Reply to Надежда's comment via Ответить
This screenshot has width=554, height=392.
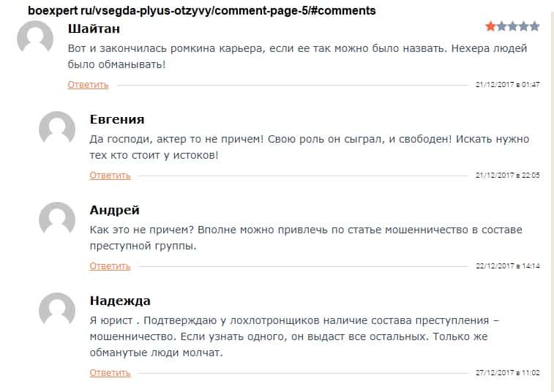pos(110,373)
